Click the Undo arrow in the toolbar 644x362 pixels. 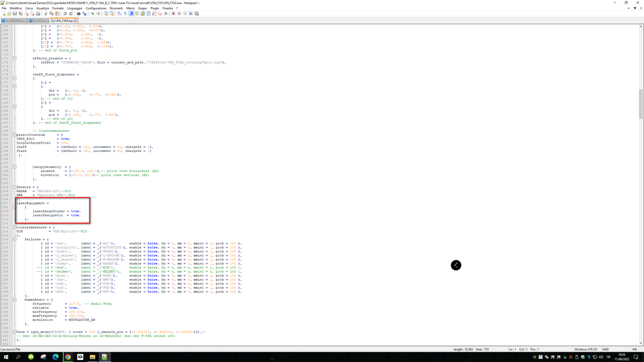pyautogui.click(x=65, y=14)
